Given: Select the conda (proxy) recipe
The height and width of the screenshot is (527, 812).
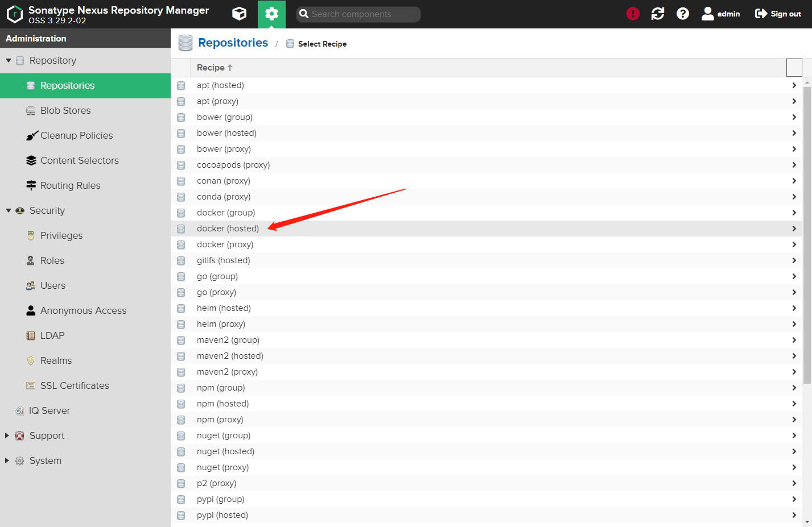Looking at the screenshot, I should [487, 197].
